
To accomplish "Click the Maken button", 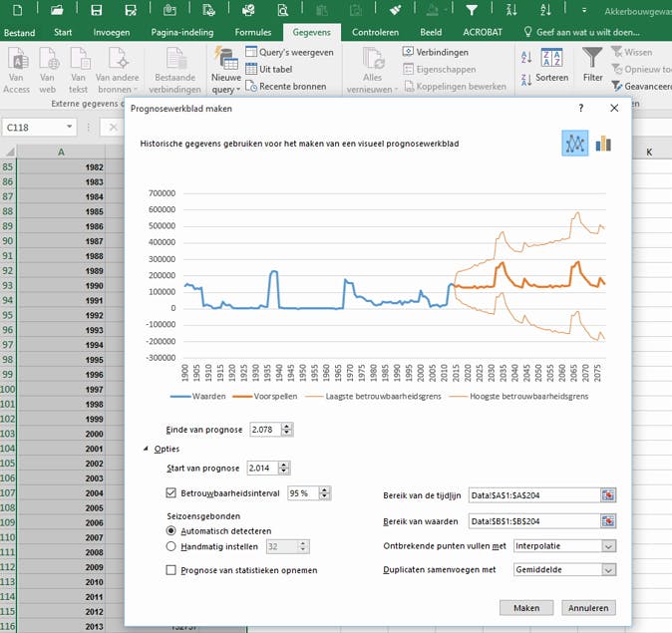I will pos(526,607).
